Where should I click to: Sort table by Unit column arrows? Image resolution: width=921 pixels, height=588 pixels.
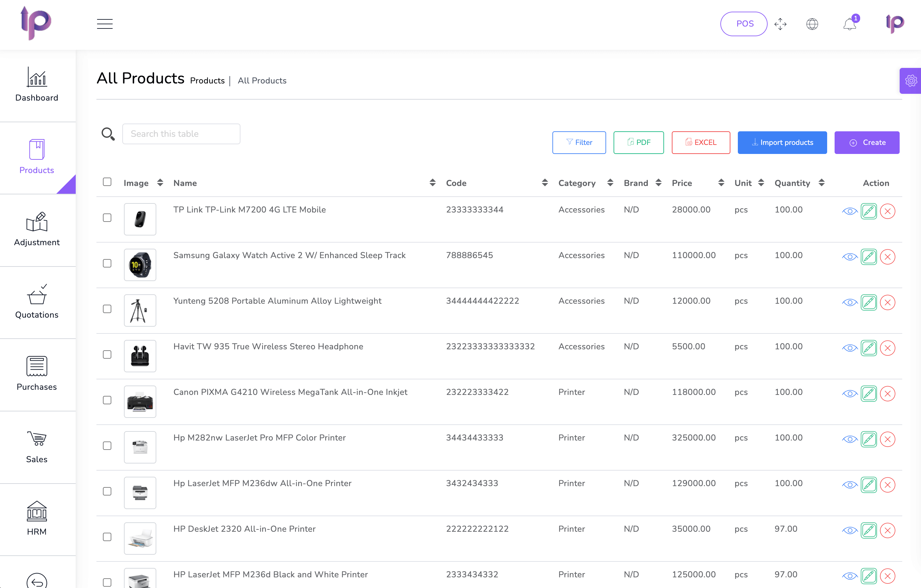(761, 182)
